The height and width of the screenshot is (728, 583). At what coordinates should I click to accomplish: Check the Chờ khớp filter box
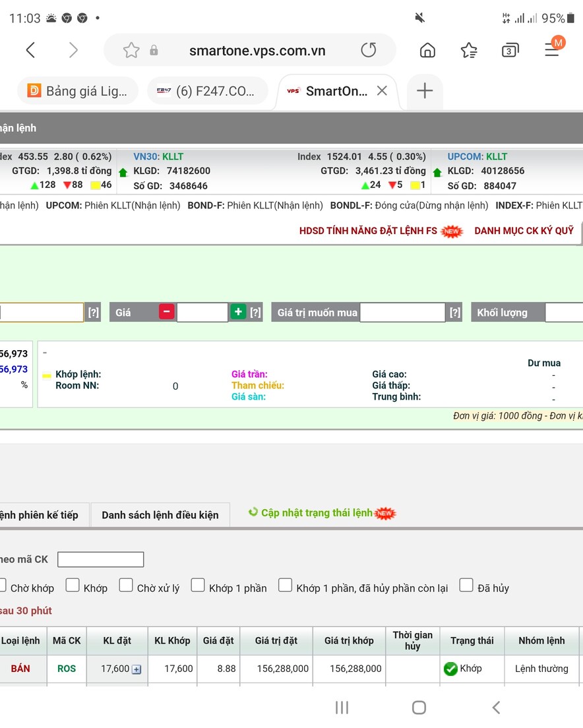[x=2, y=586]
